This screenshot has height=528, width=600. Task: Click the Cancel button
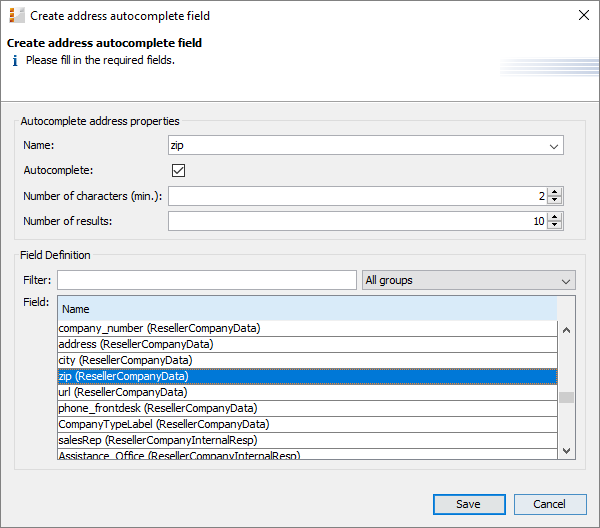click(550, 504)
